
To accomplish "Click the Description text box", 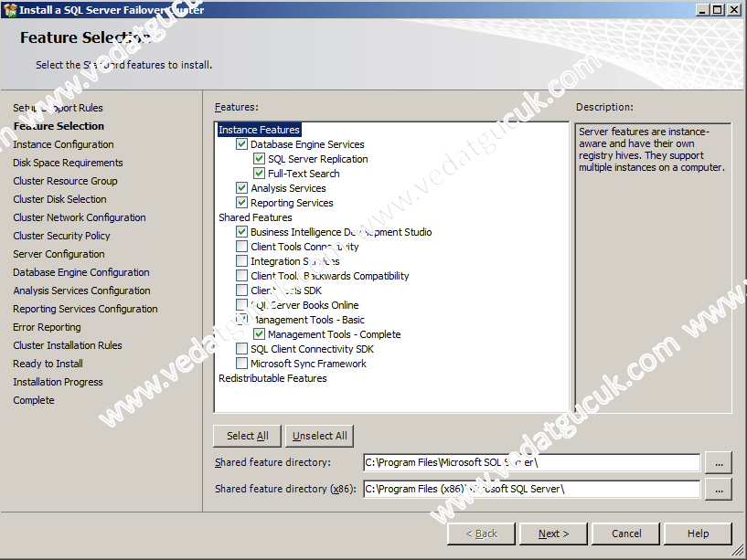I will click(653, 268).
